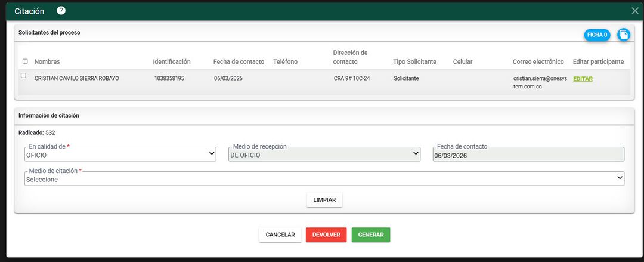
Task: Click the blue copy documents icon
Action: tap(623, 35)
